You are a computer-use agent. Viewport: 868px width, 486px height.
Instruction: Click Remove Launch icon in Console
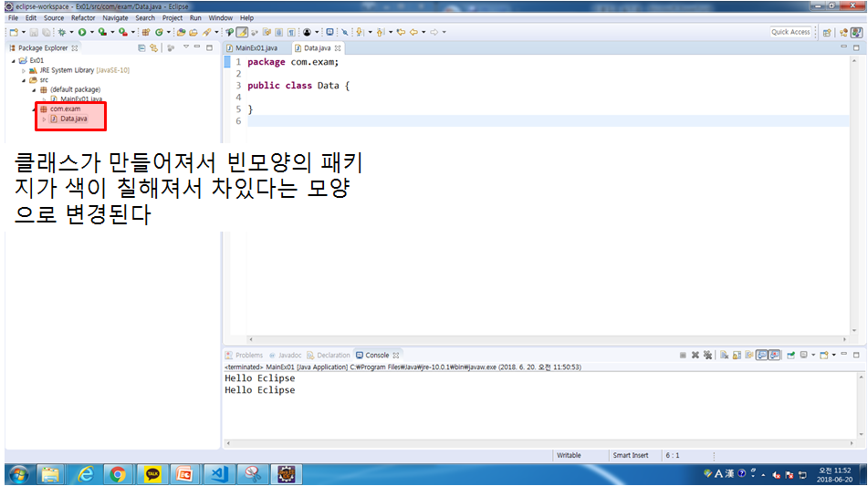click(695, 355)
